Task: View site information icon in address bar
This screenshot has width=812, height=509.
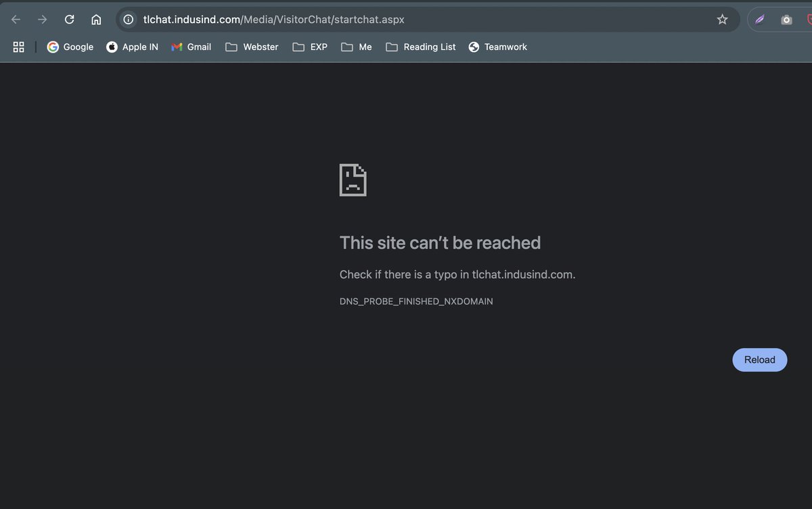Action: [x=128, y=20]
